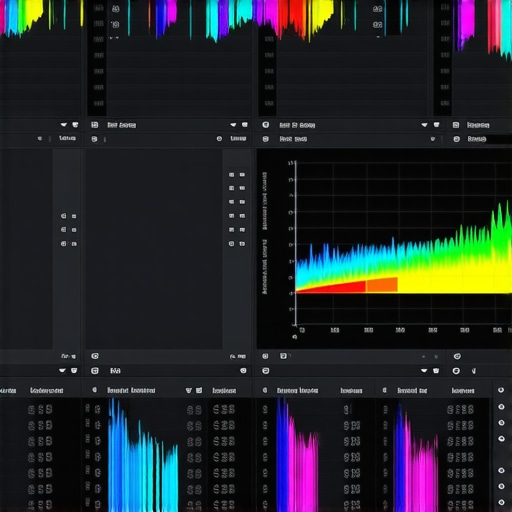Image resolution: width=512 pixels, height=512 pixels.
Task: Open the small triangle dropdown in the bottom cyan waveform panel's header
Action: coord(189,390)
